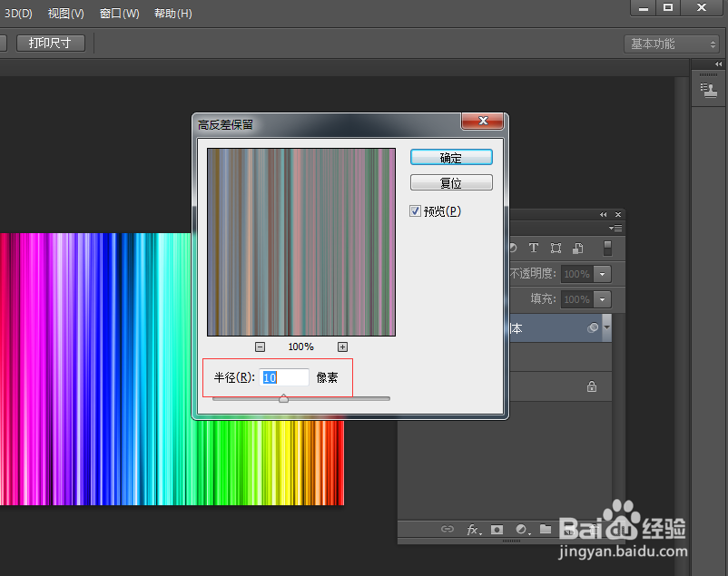This screenshot has height=576, width=728.
Task: Filter layers by type text layers
Action: (534, 248)
